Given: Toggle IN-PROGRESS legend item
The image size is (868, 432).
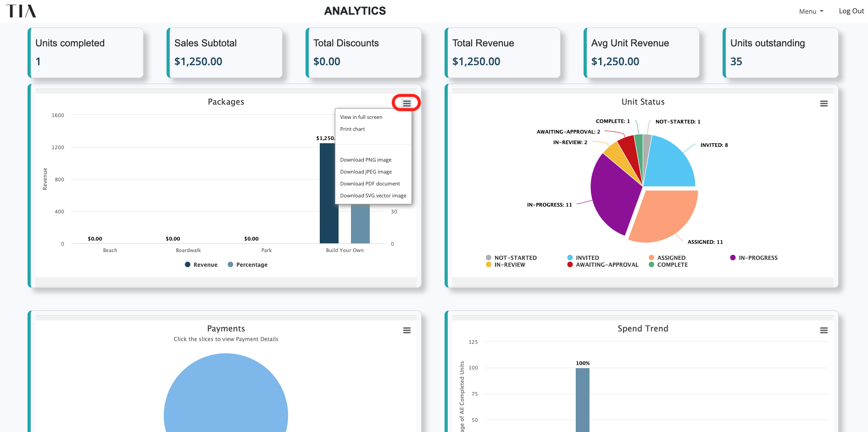Looking at the screenshot, I should coord(754,258).
